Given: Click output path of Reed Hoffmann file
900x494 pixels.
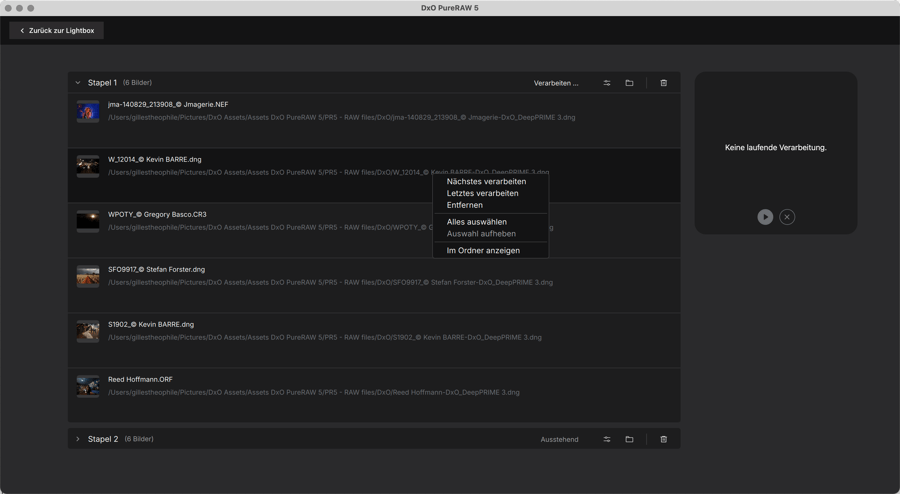Looking at the screenshot, I should (x=313, y=392).
